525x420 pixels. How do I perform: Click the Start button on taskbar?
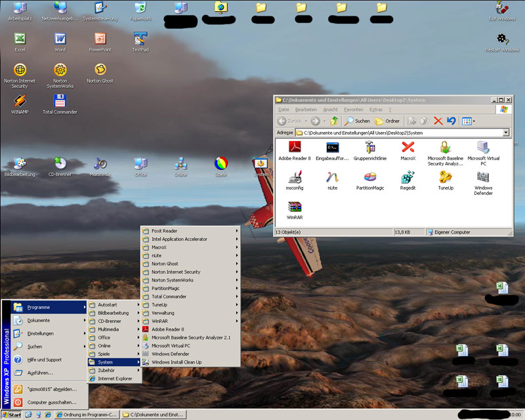11,415
